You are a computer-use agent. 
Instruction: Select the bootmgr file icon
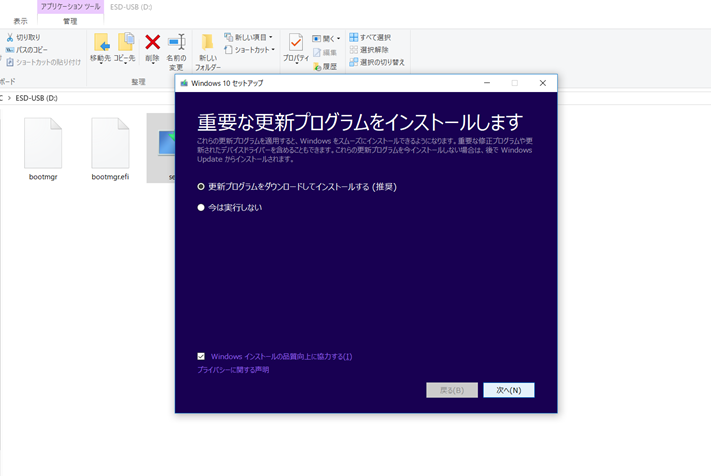[x=43, y=143]
